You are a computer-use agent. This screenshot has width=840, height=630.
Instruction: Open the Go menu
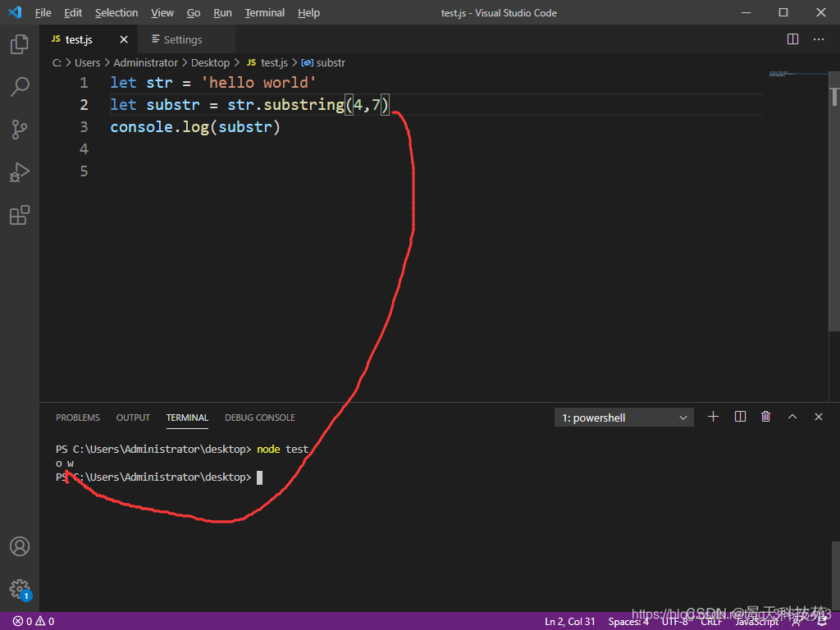coord(194,13)
